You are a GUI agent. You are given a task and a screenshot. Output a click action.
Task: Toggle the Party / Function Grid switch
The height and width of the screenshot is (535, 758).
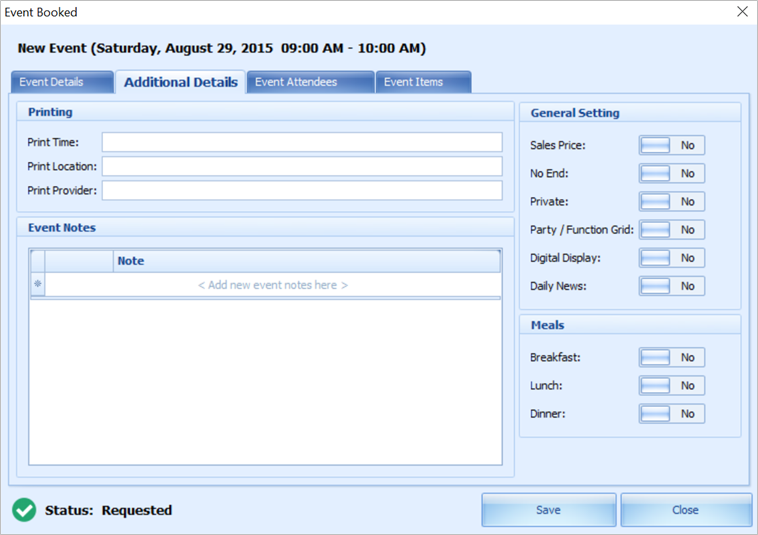click(671, 230)
